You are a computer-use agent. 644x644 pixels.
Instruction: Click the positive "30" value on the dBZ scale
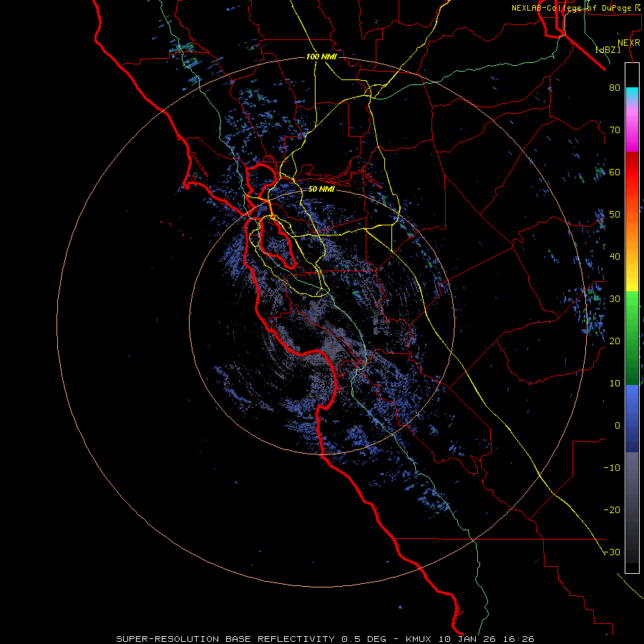615,298
